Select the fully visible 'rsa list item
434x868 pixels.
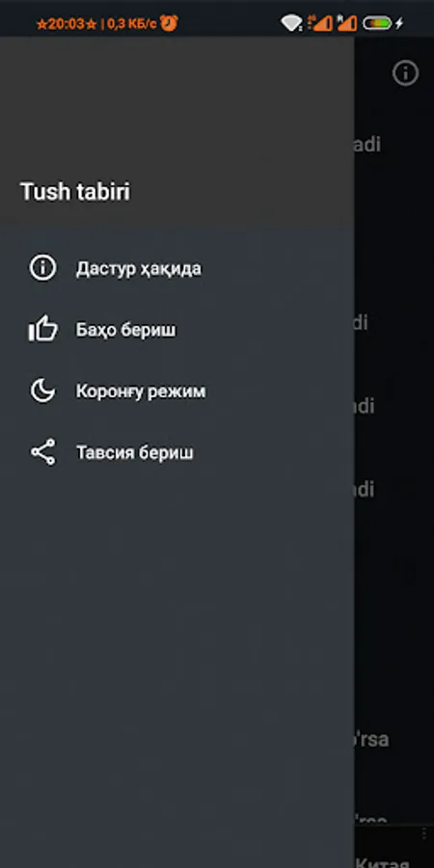pos(371,739)
